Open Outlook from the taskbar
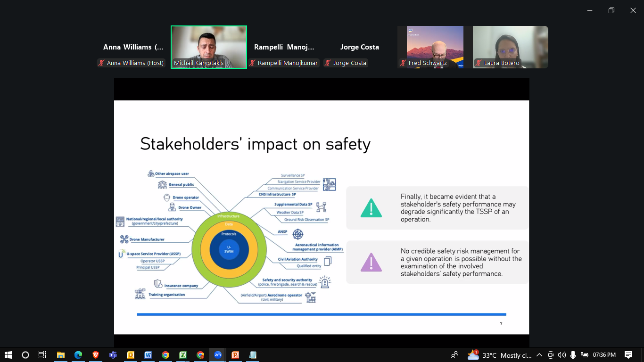644x362 pixels. [130, 355]
